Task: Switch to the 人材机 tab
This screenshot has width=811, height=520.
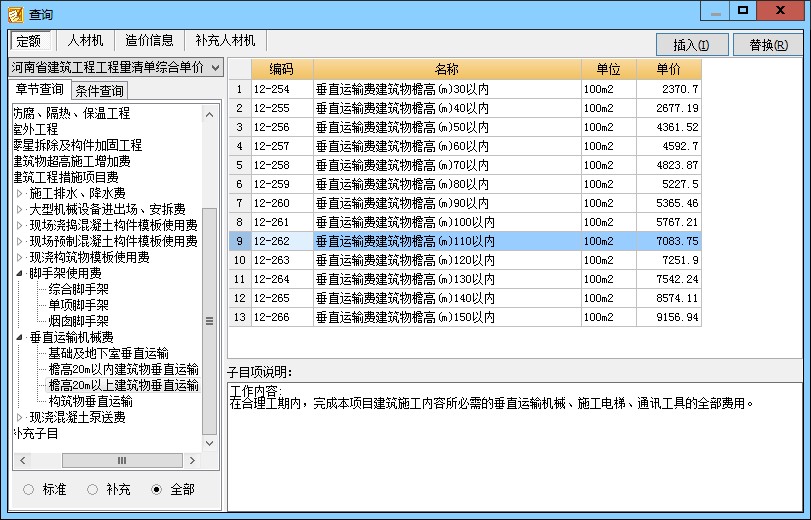Action: [x=85, y=40]
